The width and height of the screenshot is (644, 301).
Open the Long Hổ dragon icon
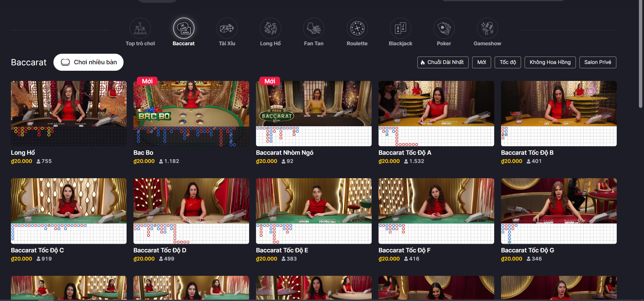(271, 28)
